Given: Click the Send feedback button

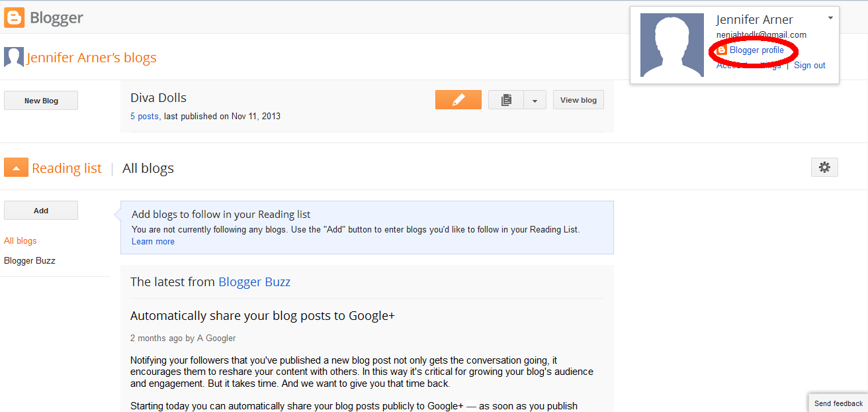Looking at the screenshot, I should click(838, 403).
